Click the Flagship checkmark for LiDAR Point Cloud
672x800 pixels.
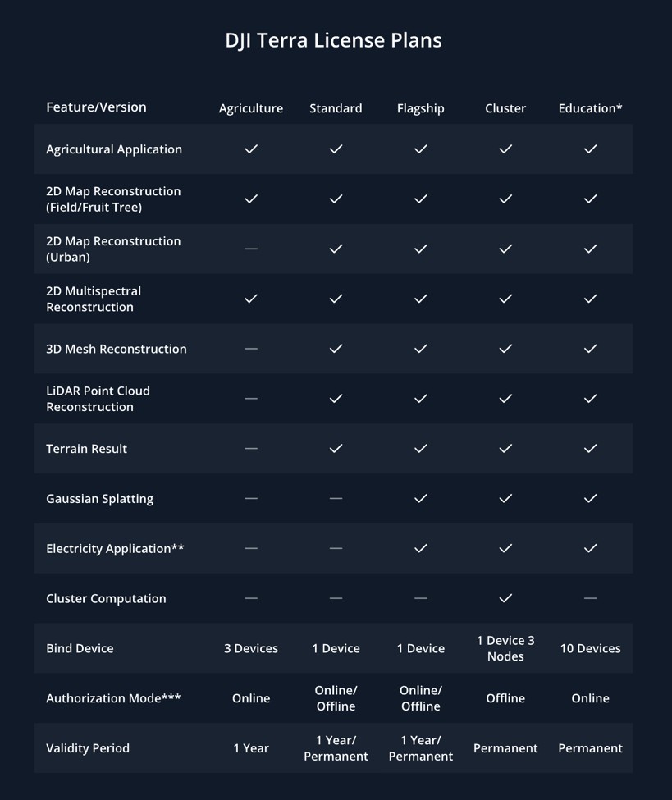coord(421,399)
